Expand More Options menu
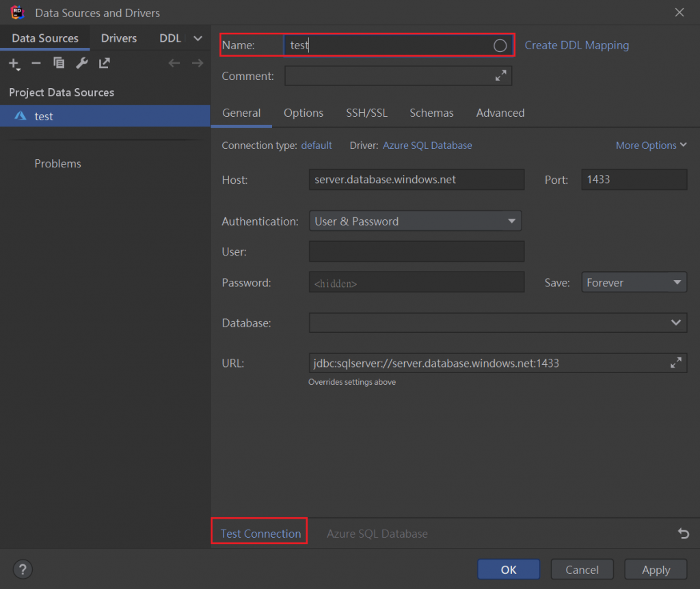The image size is (700, 589). 651,146
